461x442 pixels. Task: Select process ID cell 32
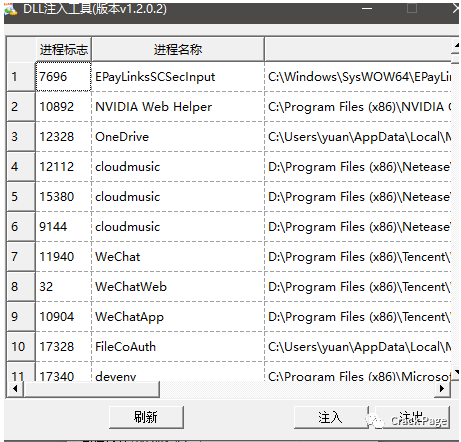[x=63, y=287]
